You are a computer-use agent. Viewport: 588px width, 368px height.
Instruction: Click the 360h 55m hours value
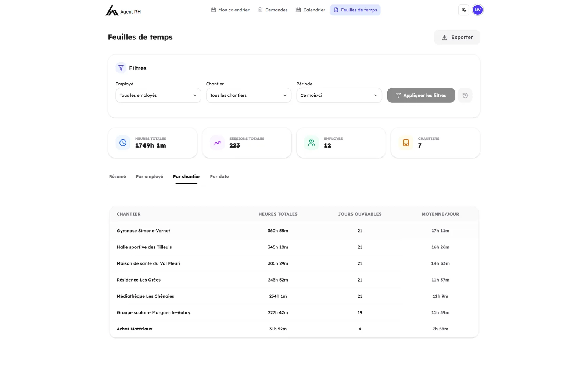[278, 231]
